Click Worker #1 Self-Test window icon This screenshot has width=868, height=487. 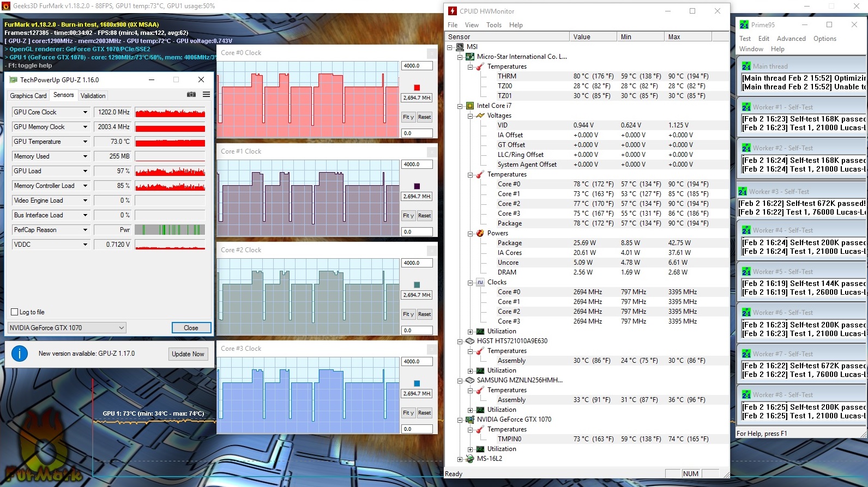746,107
